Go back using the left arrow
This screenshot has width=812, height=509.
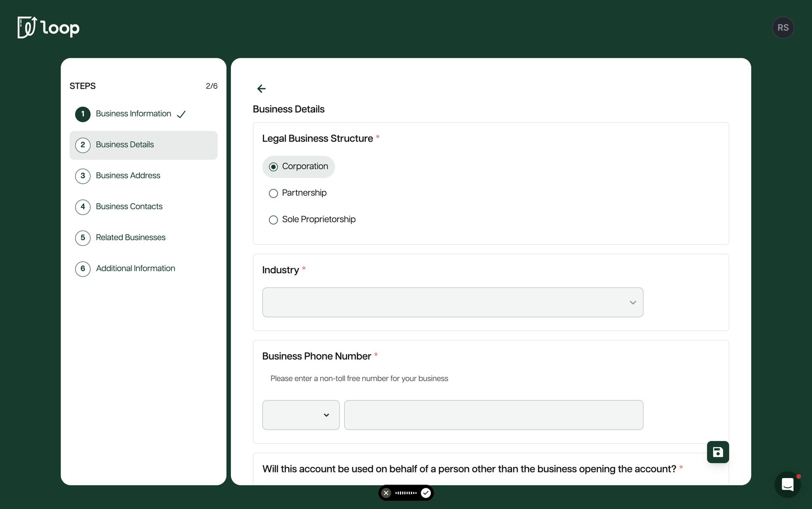[261, 89]
